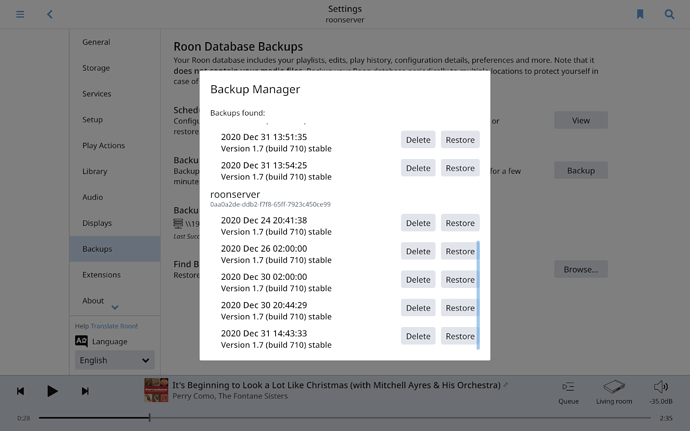Restore the Dec 31 13:51:35 backup
Viewport: 690px width, 431px height.
460,140
